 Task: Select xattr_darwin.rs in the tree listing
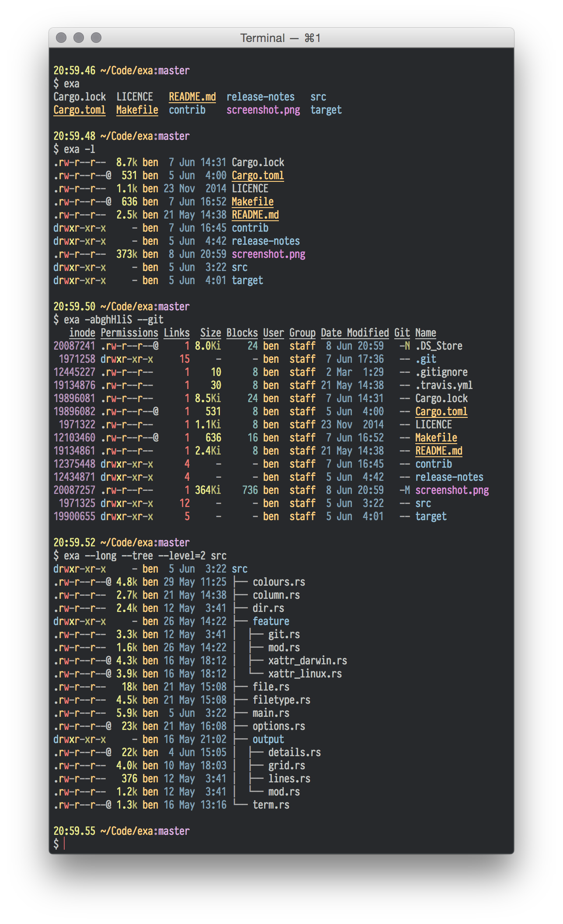pos(307,660)
